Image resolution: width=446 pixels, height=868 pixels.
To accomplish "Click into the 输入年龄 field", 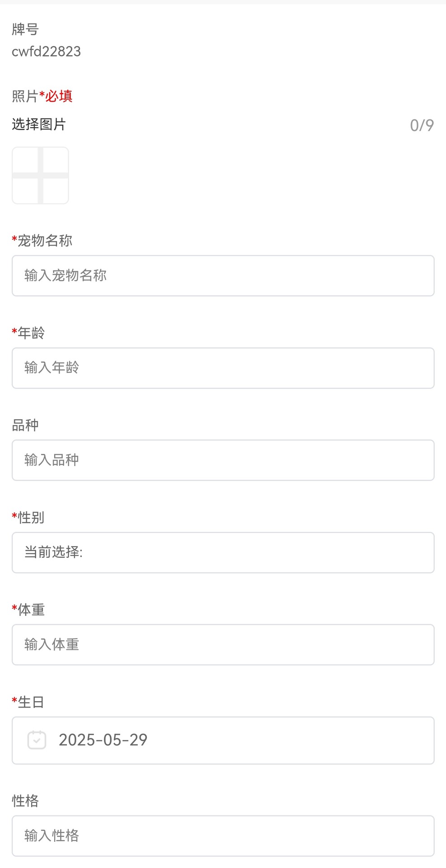I will coord(223,368).
